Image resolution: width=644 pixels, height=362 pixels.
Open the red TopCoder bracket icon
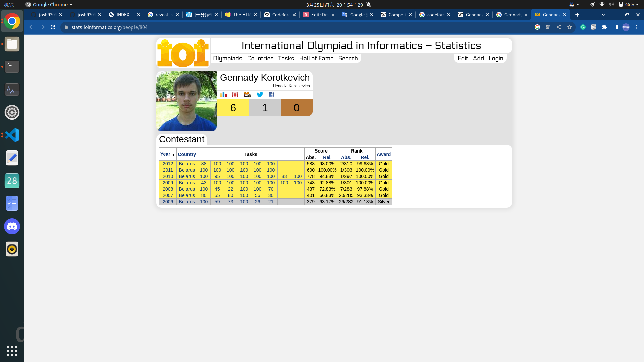235,95
